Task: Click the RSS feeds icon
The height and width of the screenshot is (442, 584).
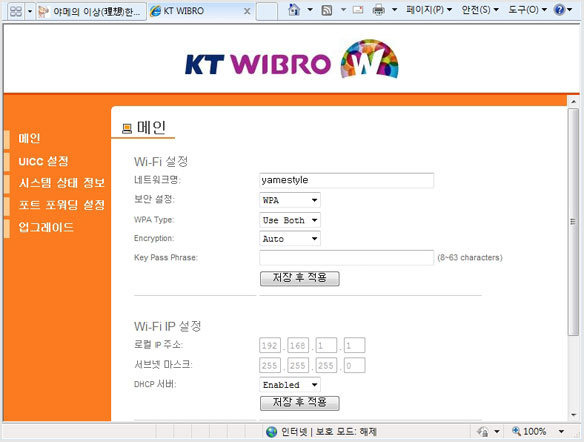Action: click(x=327, y=10)
